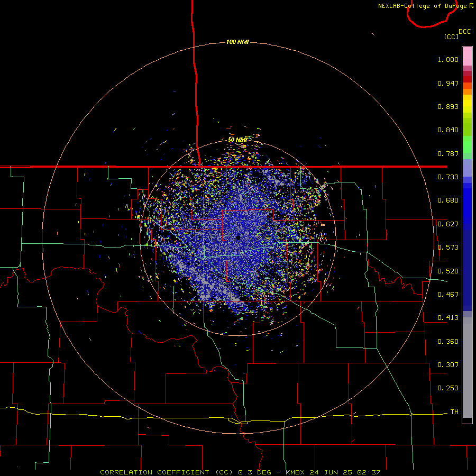Click the 50 NMI range ring label
Image resolution: width=476 pixels, height=476 pixels.
pyautogui.click(x=237, y=140)
